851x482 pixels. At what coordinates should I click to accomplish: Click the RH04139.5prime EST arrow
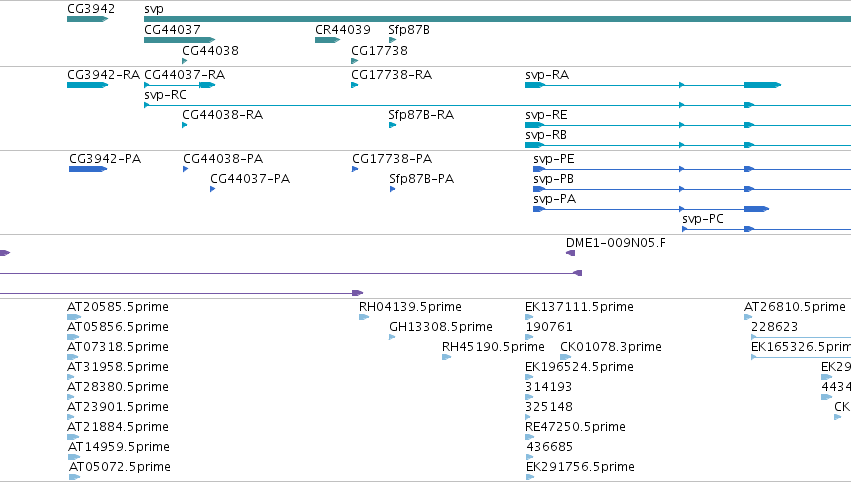pyautogui.click(x=364, y=317)
